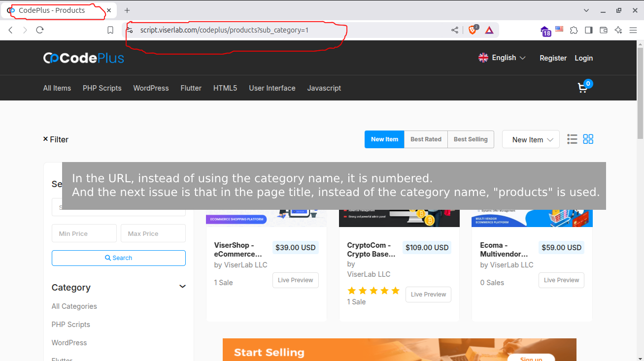
Task: Click the share icon in address bar
Action: coord(455,30)
